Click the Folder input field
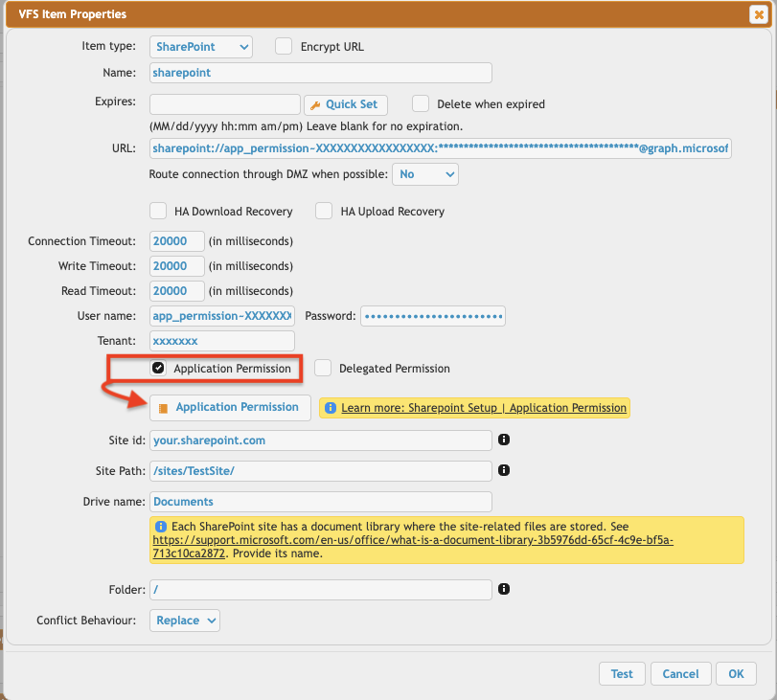 pos(321,590)
